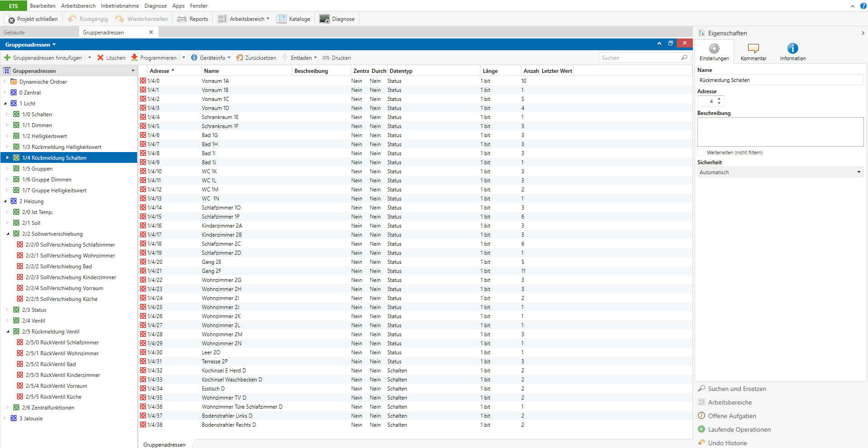Screen dimensions: 868x448
Task: Open the Gruppenadressen panel title dropdown
Action: pyautogui.click(x=54, y=45)
